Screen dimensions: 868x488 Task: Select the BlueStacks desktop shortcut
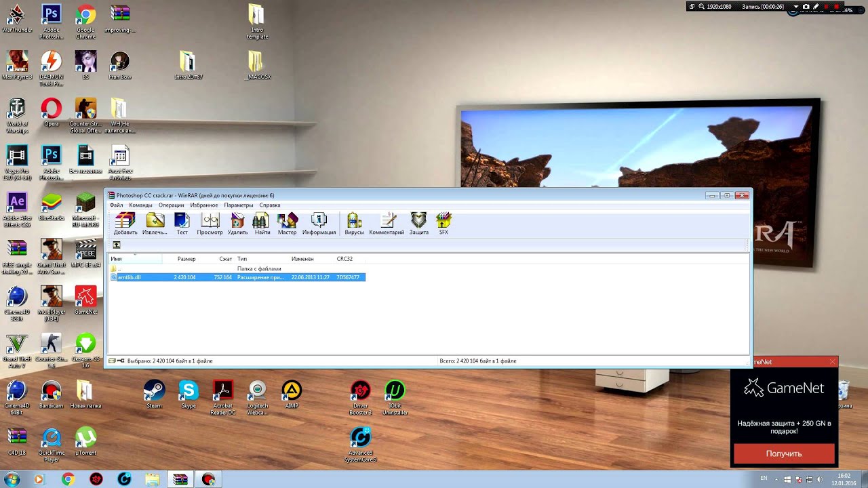pyautogui.click(x=52, y=206)
